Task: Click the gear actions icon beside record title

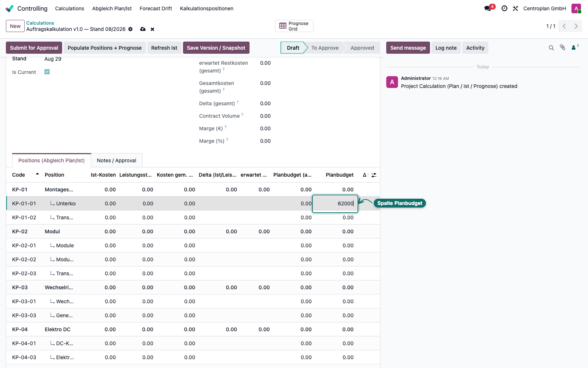Action: coord(130,29)
